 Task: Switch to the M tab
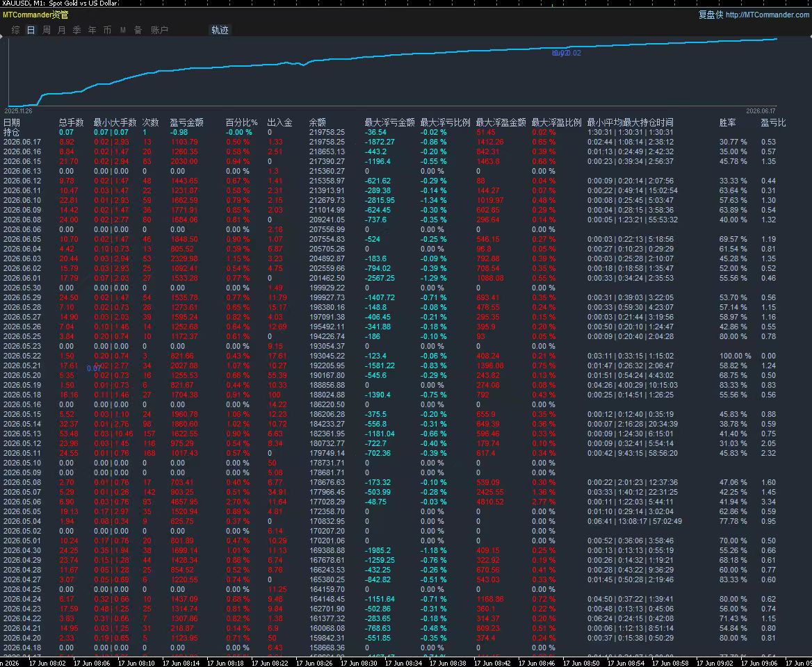click(123, 30)
